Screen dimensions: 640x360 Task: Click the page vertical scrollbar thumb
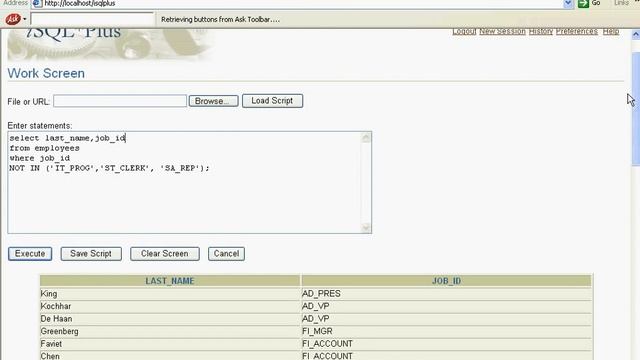[x=636, y=109]
